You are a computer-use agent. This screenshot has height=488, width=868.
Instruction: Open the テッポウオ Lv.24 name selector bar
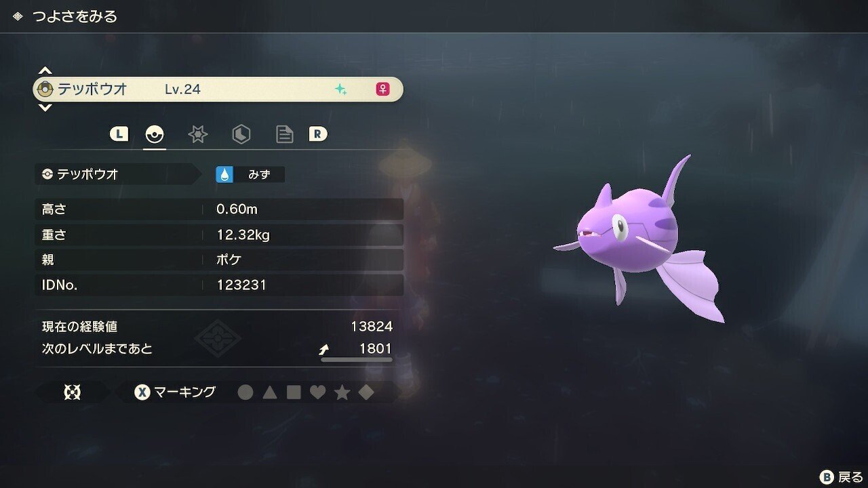pyautogui.click(x=218, y=89)
